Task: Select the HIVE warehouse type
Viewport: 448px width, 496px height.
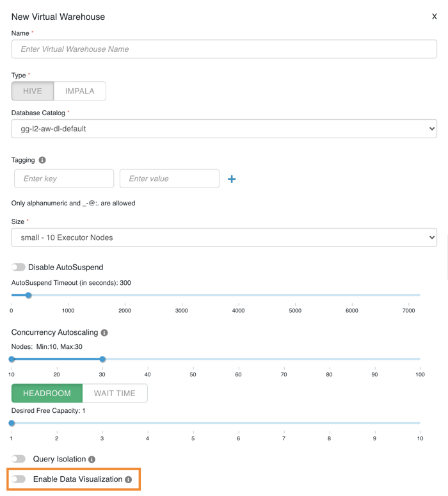Action: (33, 91)
